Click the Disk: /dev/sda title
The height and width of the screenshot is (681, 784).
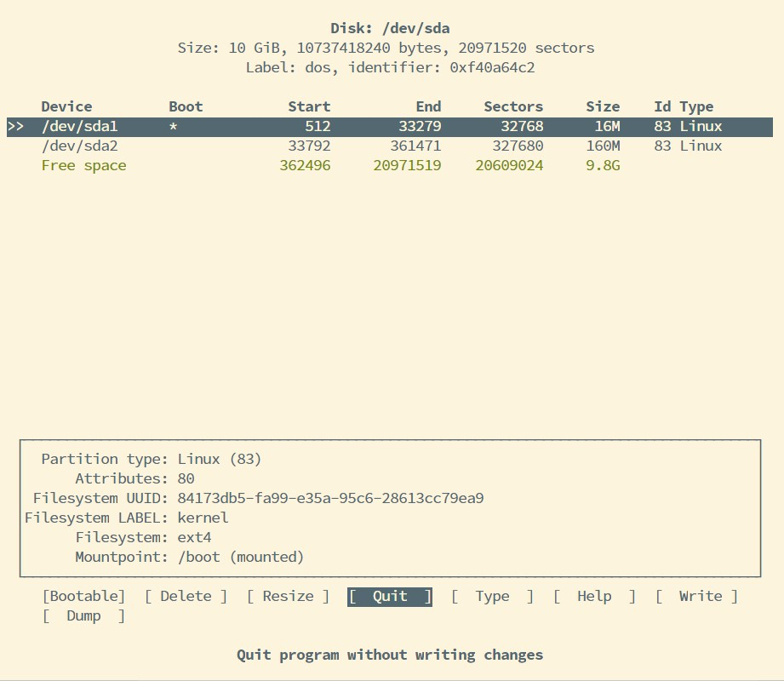(x=390, y=28)
